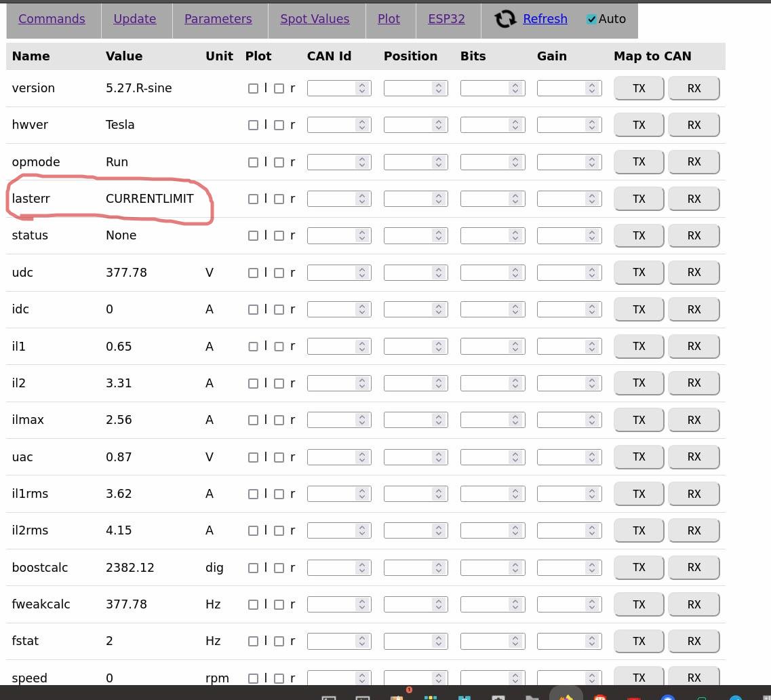Go to the Plot tab
771x700 pixels.
coord(389,19)
